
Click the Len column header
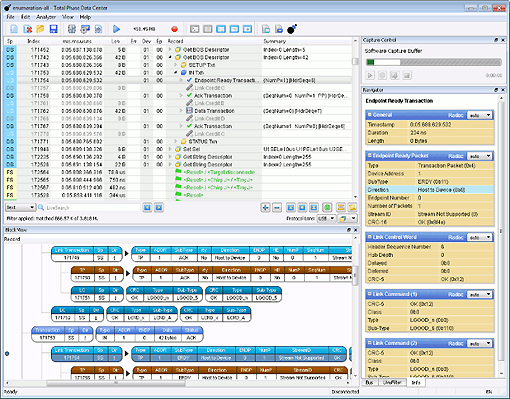click(x=116, y=41)
